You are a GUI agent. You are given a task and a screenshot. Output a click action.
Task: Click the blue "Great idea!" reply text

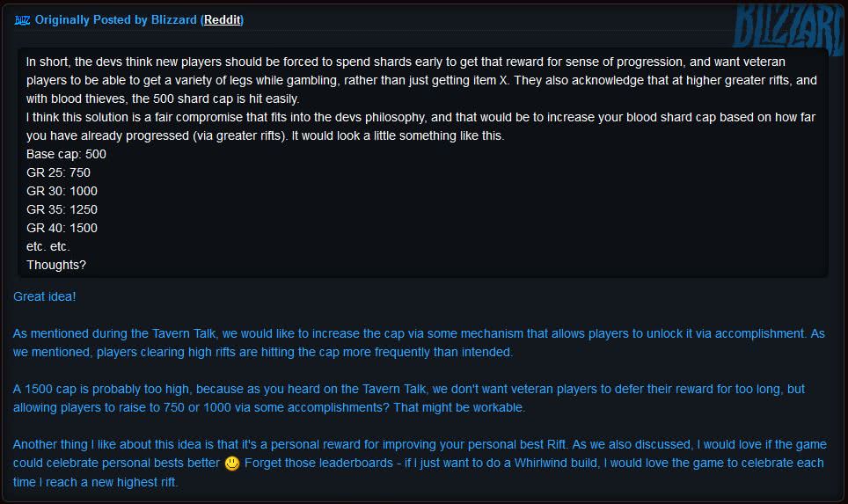point(44,297)
